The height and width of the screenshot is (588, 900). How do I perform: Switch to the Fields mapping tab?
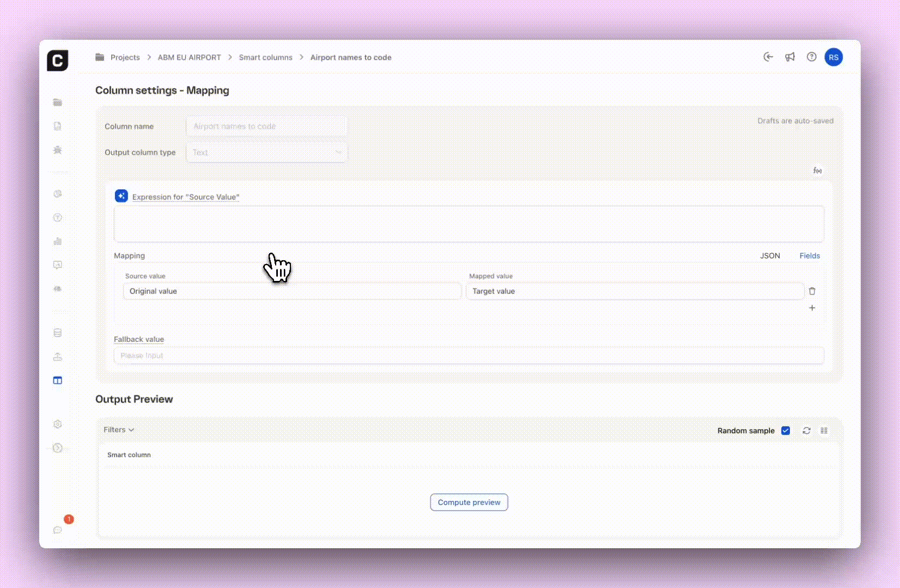810,256
